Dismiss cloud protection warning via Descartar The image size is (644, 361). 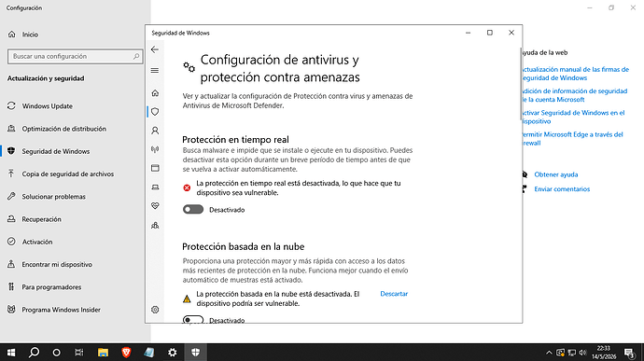[x=394, y=294]
